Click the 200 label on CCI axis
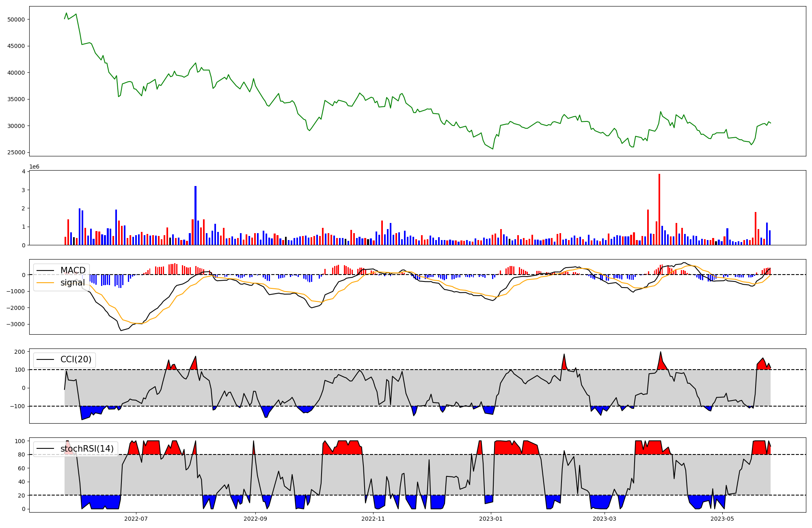The height and width of the screenshot is (528, 812). click(20, 352)
